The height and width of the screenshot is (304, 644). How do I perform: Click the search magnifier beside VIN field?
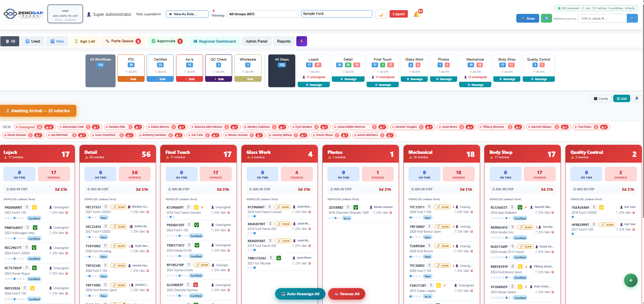(632, 18)
